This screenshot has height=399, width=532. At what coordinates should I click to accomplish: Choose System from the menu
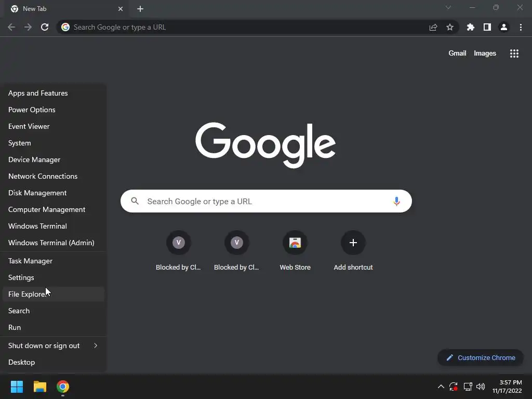point(54,143)
